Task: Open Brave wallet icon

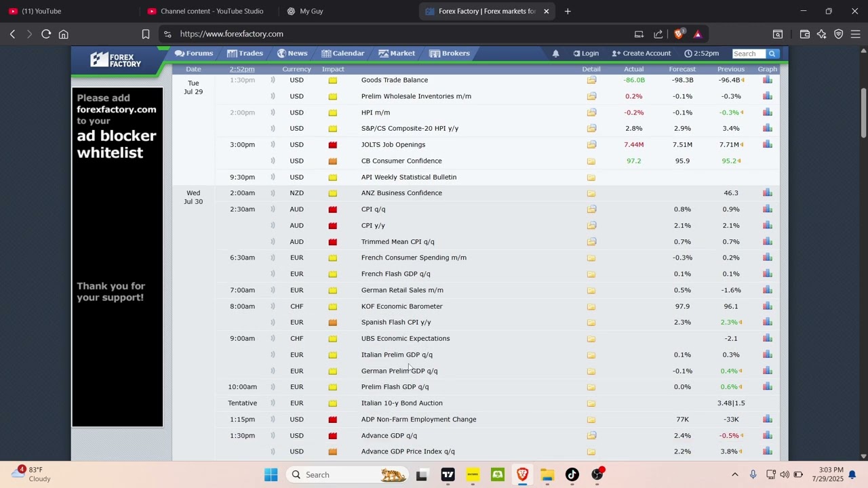Action: click(805, 34)
